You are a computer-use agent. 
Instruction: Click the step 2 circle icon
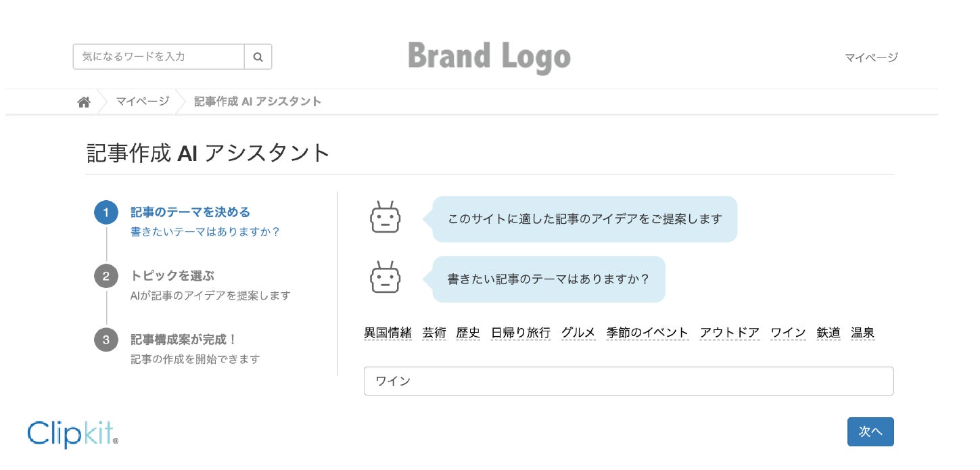(x=106, y=276)
